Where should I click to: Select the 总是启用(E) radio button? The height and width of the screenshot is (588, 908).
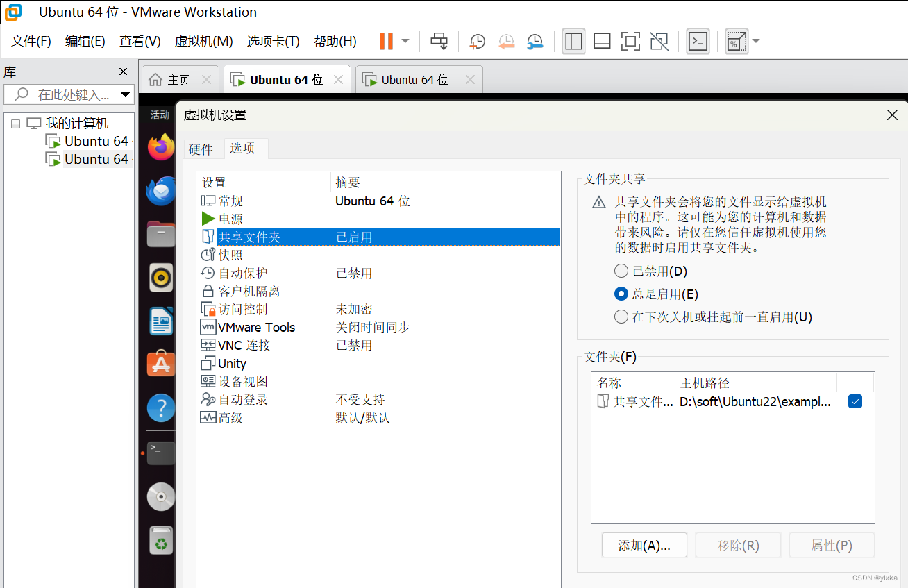[621, 294]
